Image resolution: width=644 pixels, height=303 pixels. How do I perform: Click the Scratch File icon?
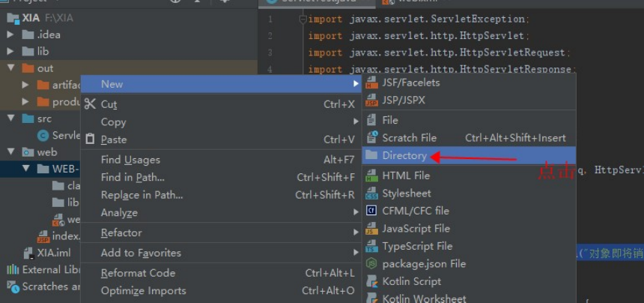[x=371, y=138]
